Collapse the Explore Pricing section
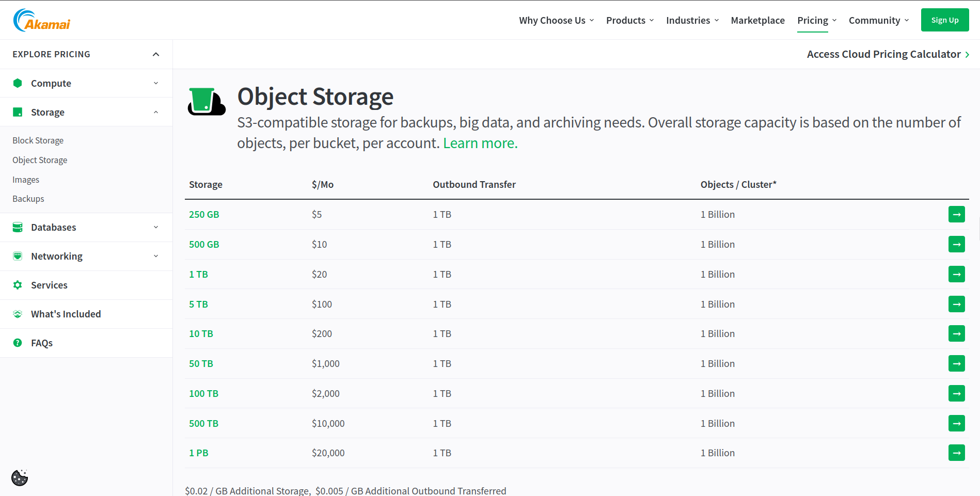The width and height of the screenshot is (980, 496). point(156,54)
